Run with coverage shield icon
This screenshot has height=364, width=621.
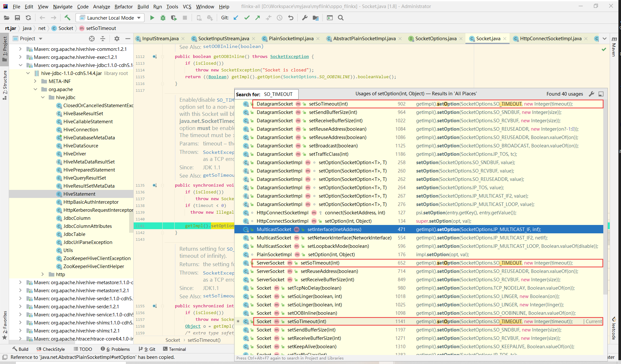[x=174, y=18]
